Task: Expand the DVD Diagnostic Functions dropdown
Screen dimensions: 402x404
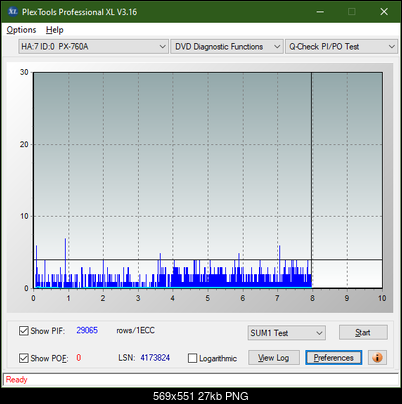Action: (227, 47)
